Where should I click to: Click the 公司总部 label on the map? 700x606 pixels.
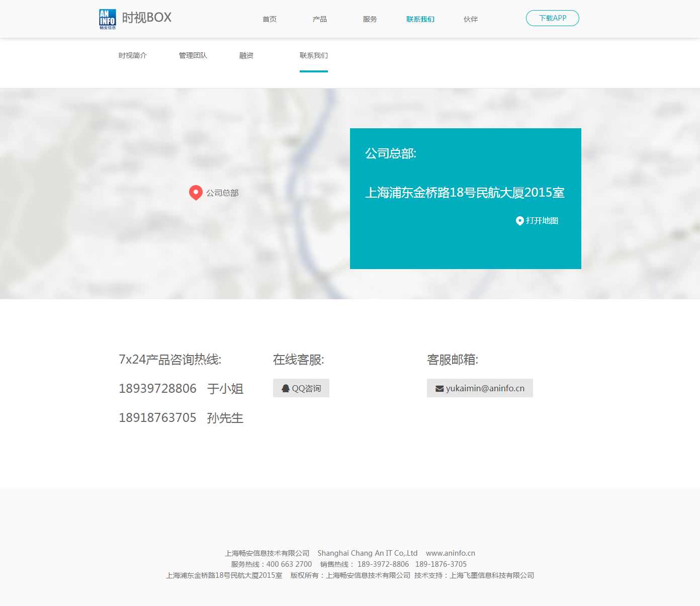tap(222, 193)
